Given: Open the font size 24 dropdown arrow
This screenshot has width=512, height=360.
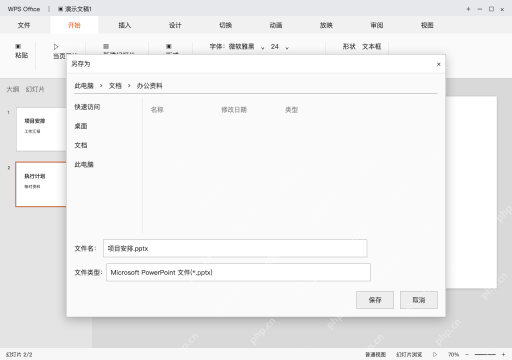Looking at the screenshot, I should [287, 48].
